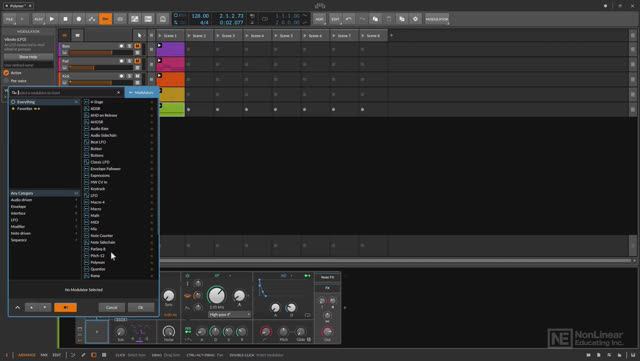Mute the Pad track
Viewport: 640px width, 361px height.
point(137,61)
